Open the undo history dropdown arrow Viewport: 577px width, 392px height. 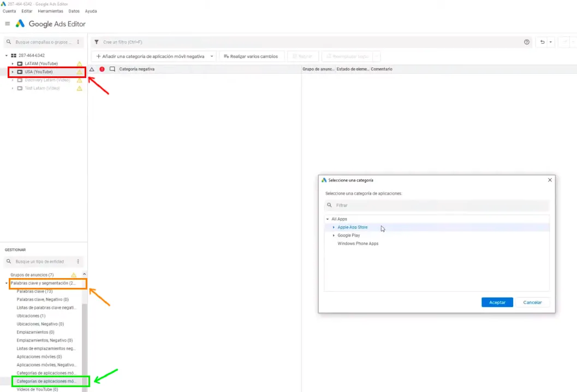pos(550,42)
